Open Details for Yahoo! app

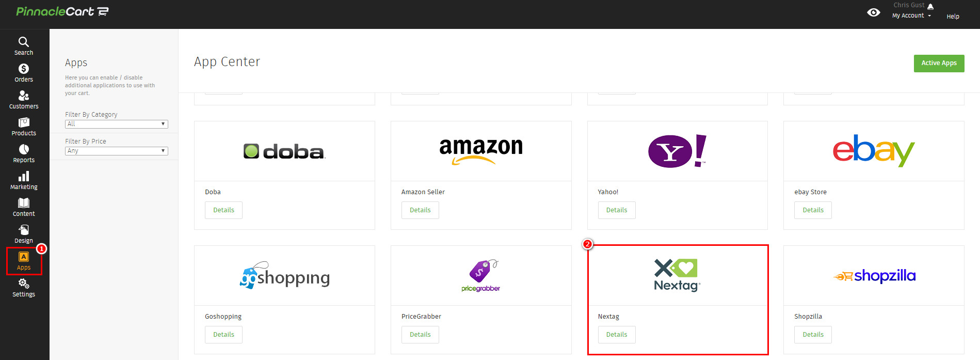coord(617,210)
